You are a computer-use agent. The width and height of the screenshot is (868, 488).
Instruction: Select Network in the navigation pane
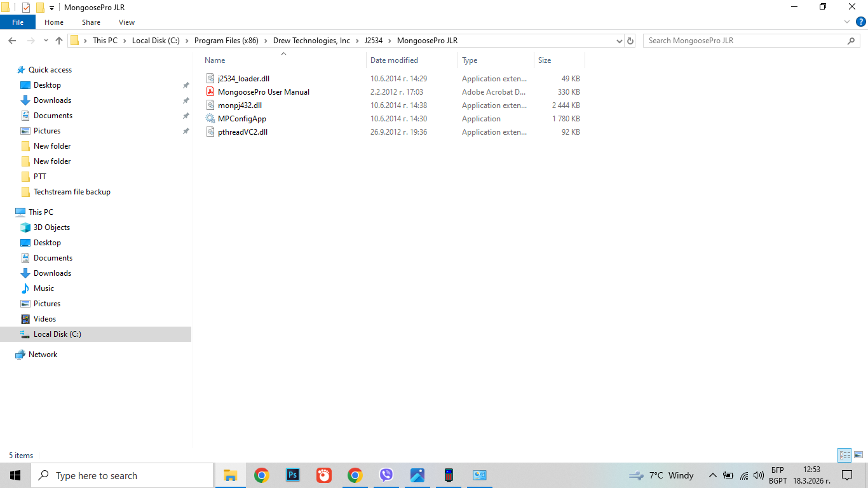click(x=43, y=355)
